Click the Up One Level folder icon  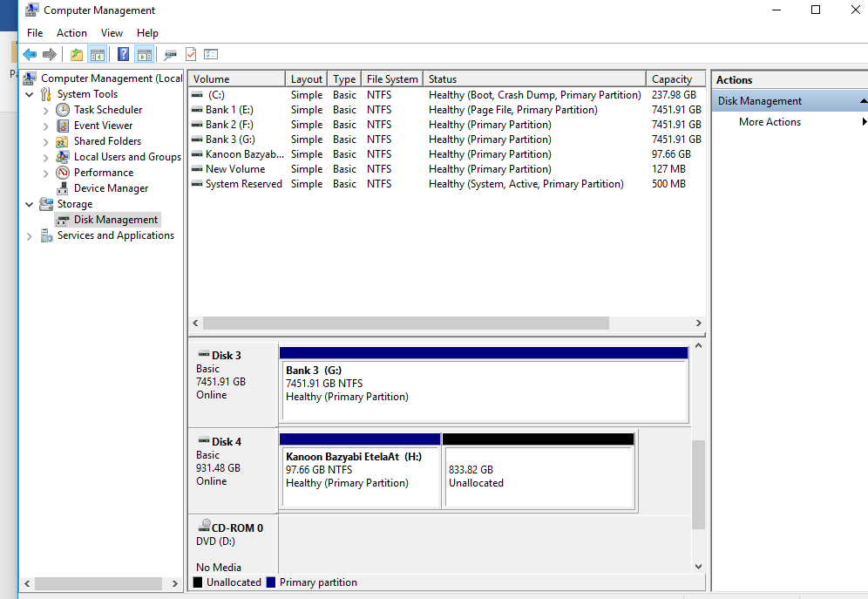coord(77,54)
